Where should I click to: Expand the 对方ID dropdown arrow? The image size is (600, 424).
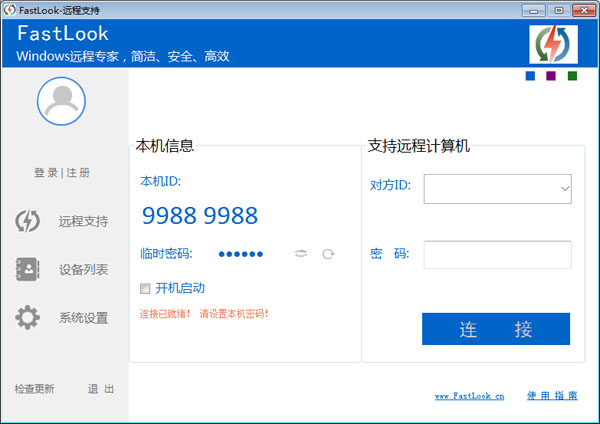[565, 189]
